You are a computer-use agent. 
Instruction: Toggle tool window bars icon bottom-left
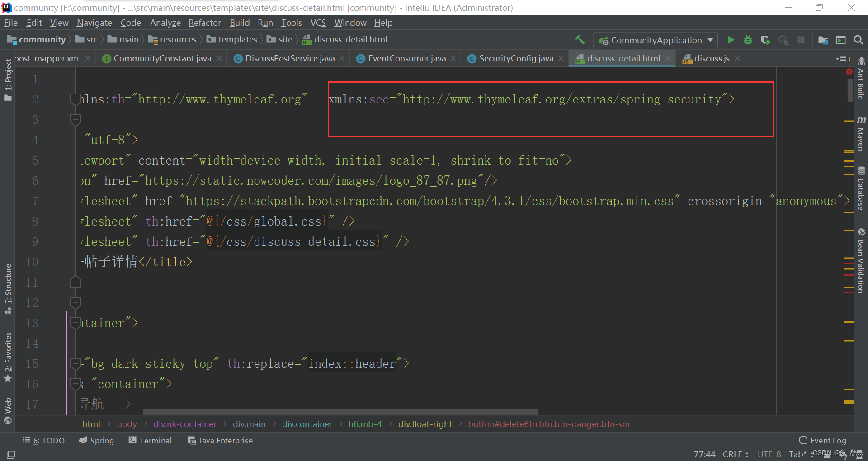[x=11, y=454]
